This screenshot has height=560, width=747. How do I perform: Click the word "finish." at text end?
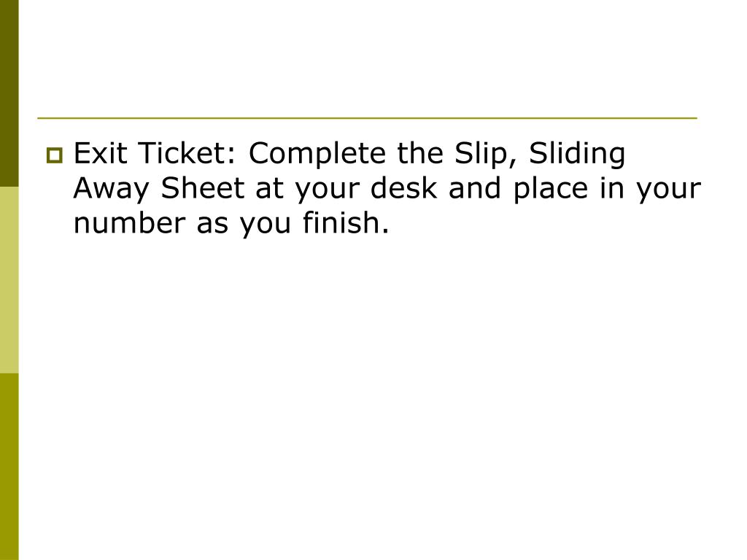click(346, 222)
